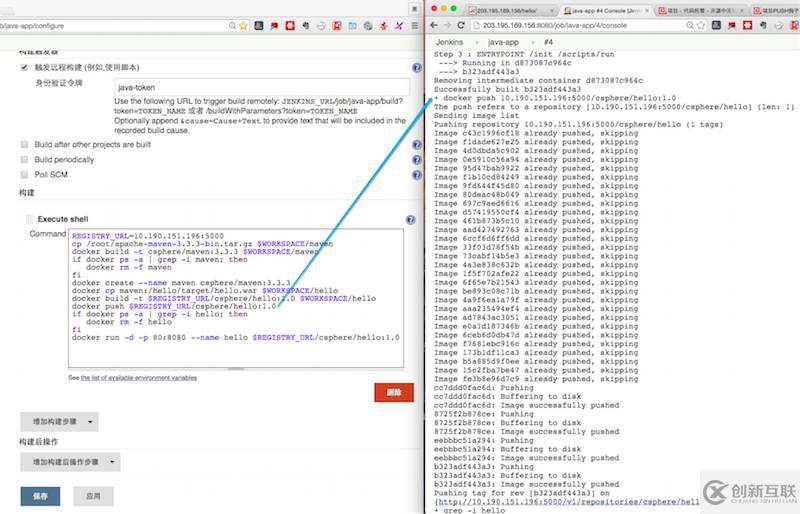Image resolution: width=800 pixels, height=514 pixels.
Task: Open help for the 触发远程构建 option
Action: click(x=417, y=68)
